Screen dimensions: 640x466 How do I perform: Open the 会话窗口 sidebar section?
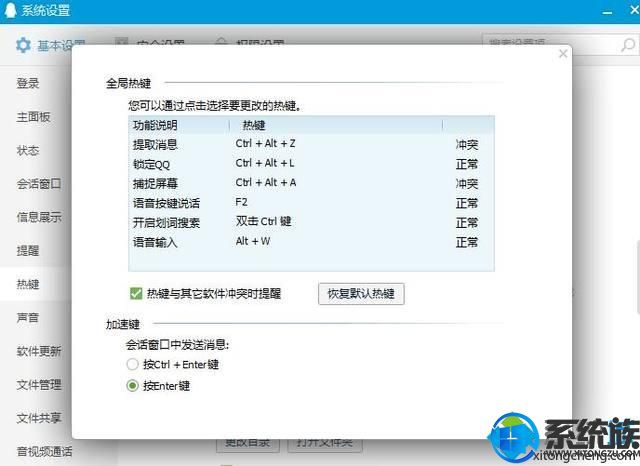(39, 184)
